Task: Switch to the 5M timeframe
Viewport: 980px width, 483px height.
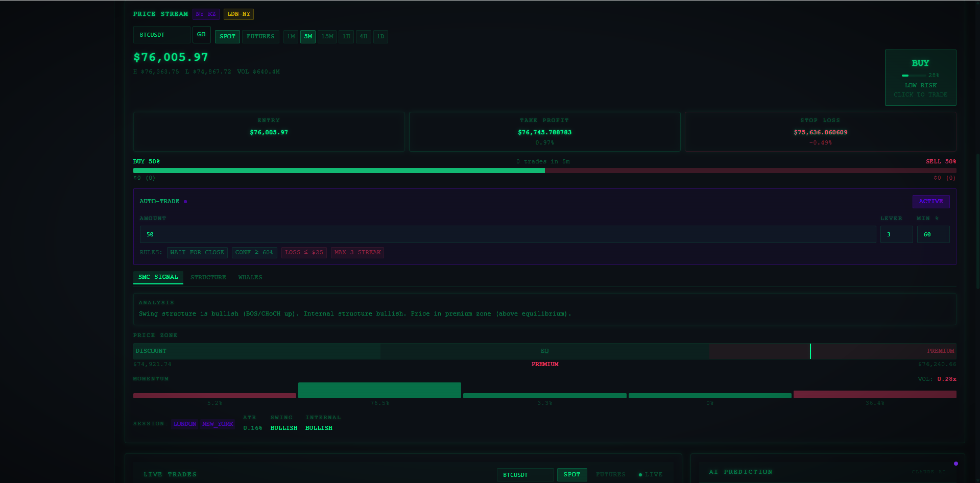Action: pyautogui.click(x=308, y=37)
